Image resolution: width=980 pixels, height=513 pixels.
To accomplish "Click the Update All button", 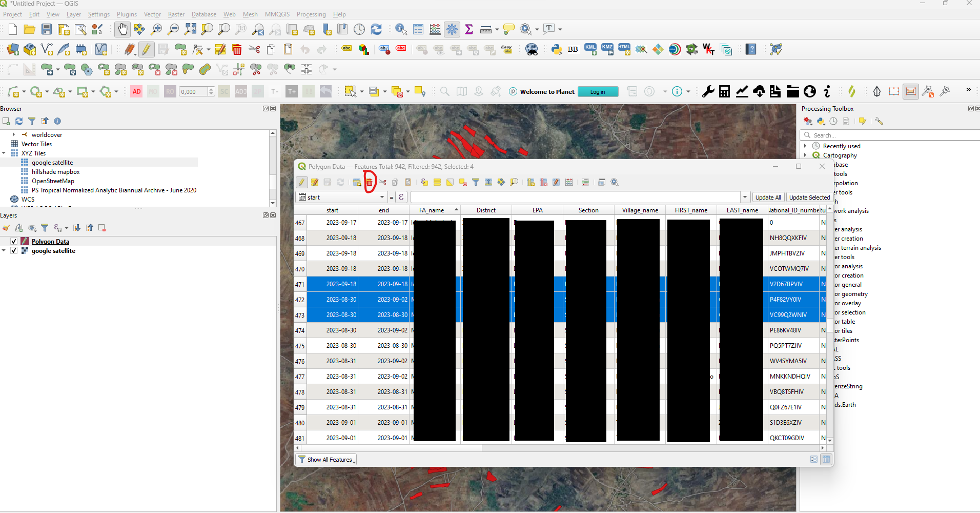I will 768,198.
